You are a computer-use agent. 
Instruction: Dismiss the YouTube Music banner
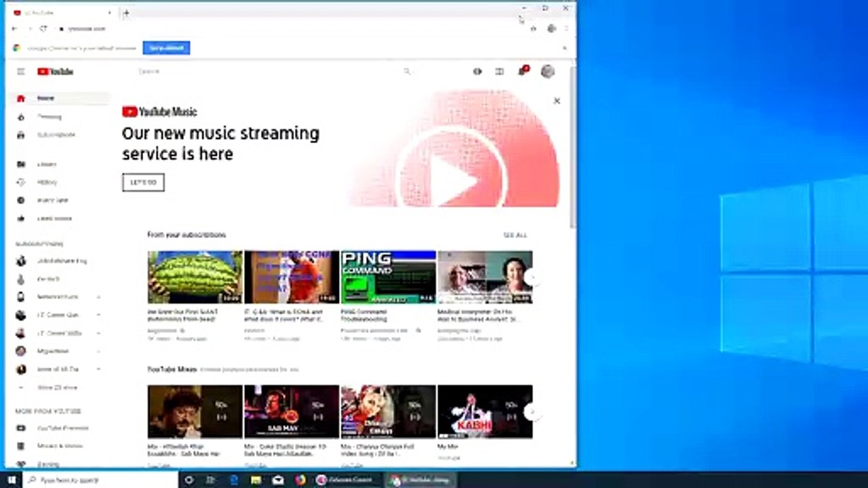click(557, 101)
